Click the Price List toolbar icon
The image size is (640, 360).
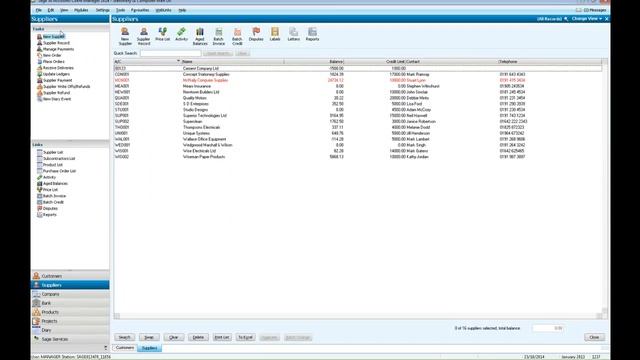(x=162, y=34)
